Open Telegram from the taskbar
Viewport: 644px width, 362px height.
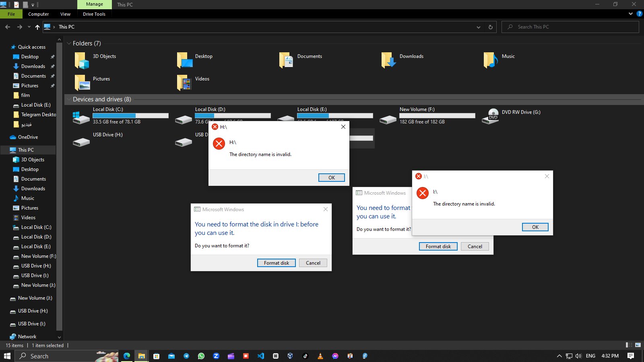pos(186,356)
